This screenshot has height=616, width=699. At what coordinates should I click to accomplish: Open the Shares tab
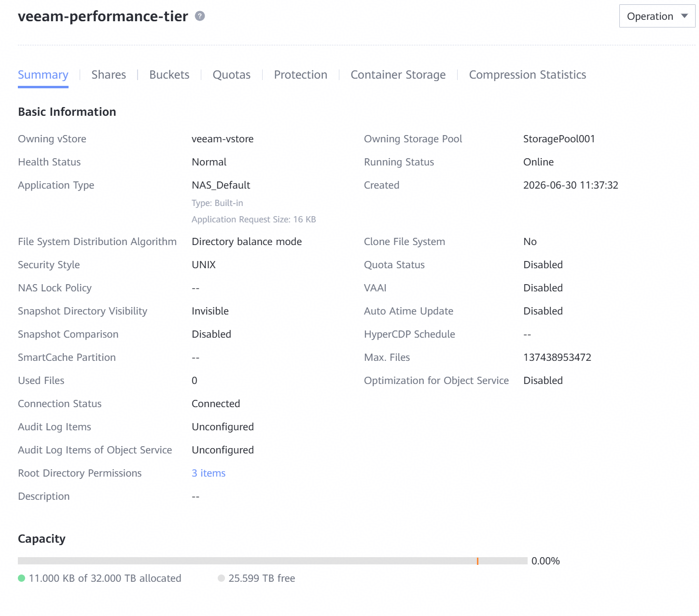point(109,75)
